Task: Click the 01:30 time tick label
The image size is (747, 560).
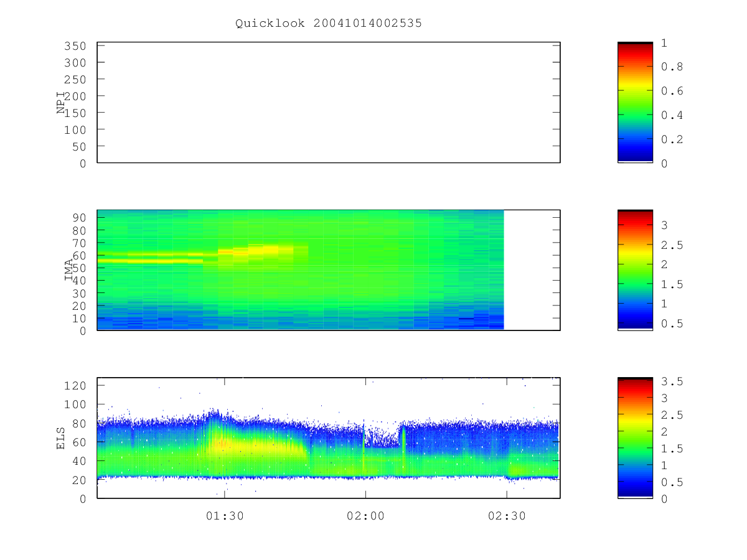Action: click(x=225, y=516)
